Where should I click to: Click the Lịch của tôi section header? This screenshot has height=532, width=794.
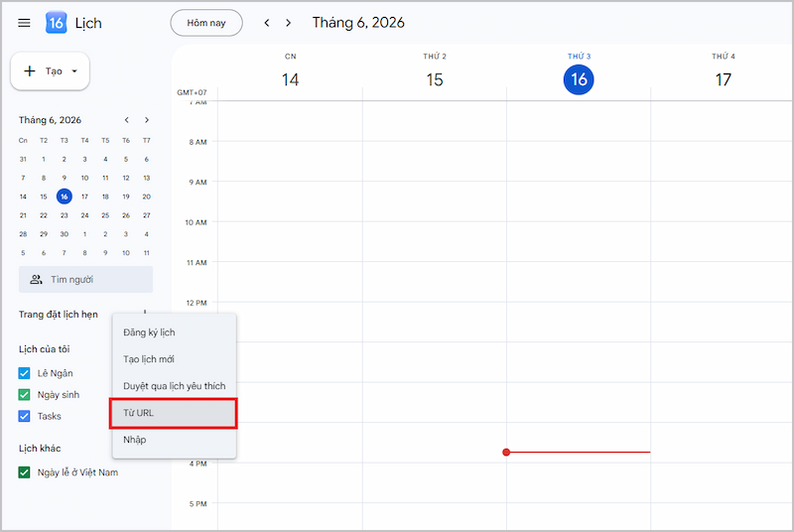tap(44, 349)
